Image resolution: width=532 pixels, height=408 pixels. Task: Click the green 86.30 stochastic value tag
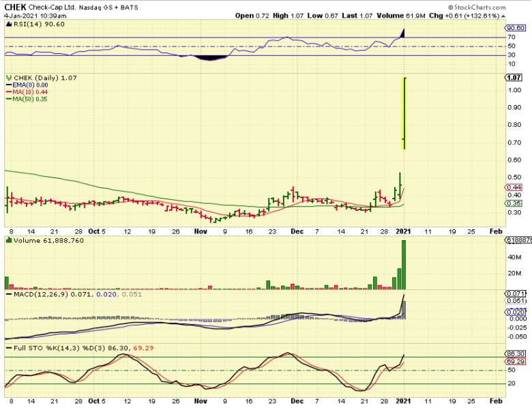[x=514, y=355]
